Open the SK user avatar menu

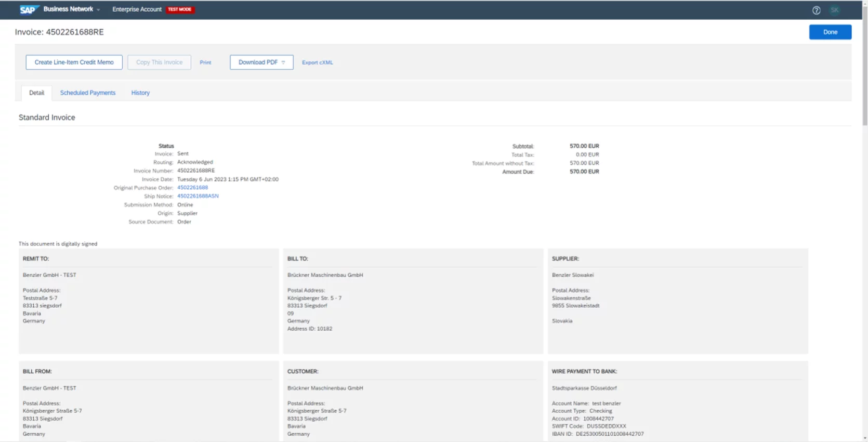click(835, 10)
